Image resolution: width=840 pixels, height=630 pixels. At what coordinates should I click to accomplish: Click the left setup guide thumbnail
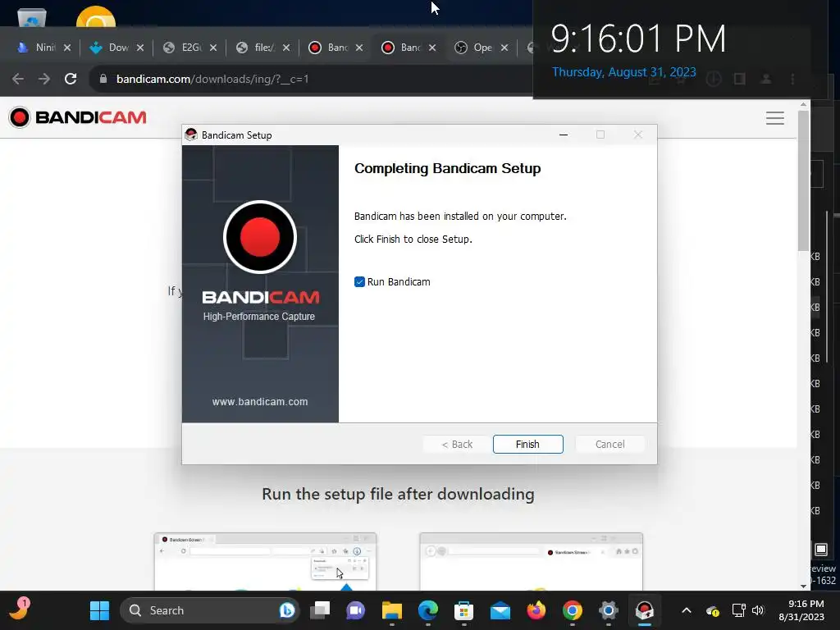click(265, 561)
